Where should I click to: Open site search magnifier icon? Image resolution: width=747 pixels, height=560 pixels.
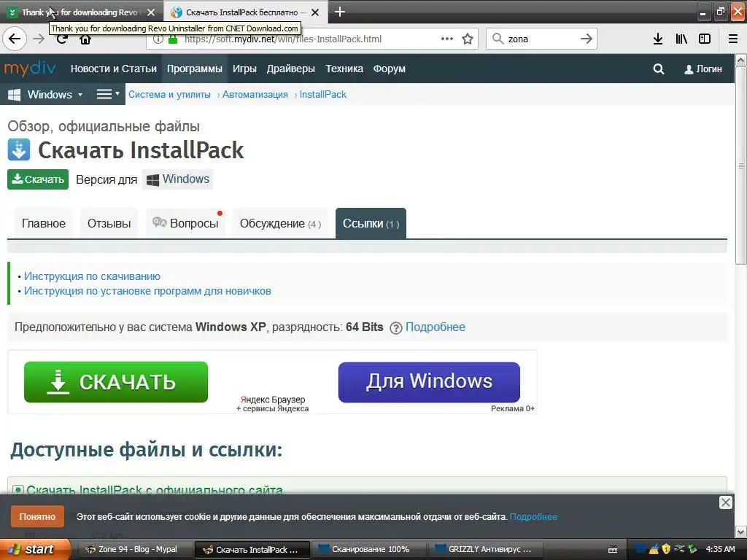click(x=659, y=69)
